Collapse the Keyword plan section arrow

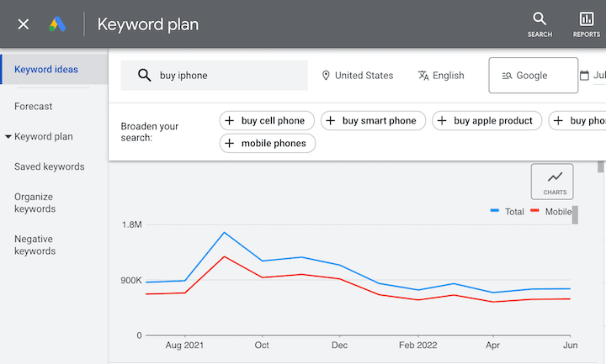8,137
